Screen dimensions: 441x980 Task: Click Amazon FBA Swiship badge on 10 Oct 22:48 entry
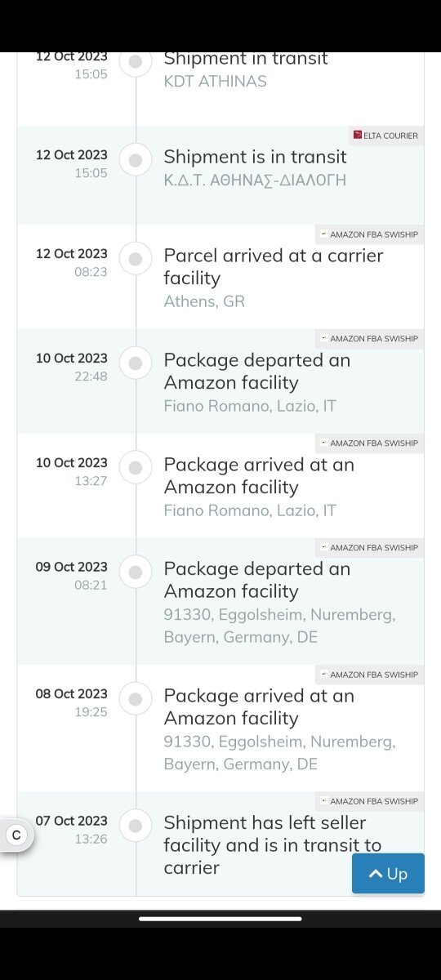coord(369,339)
